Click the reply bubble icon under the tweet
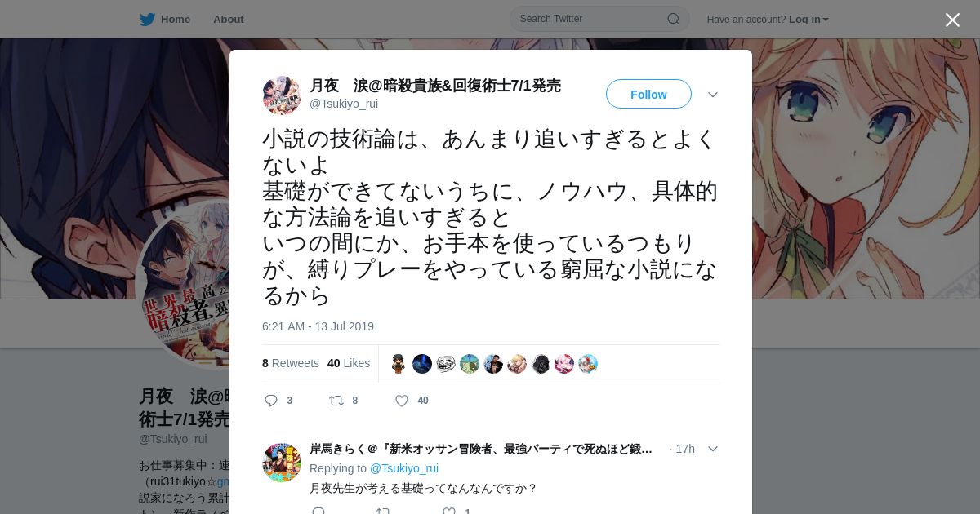The width and height of the screenshot is (980, 514). click(x=272, y=401)
